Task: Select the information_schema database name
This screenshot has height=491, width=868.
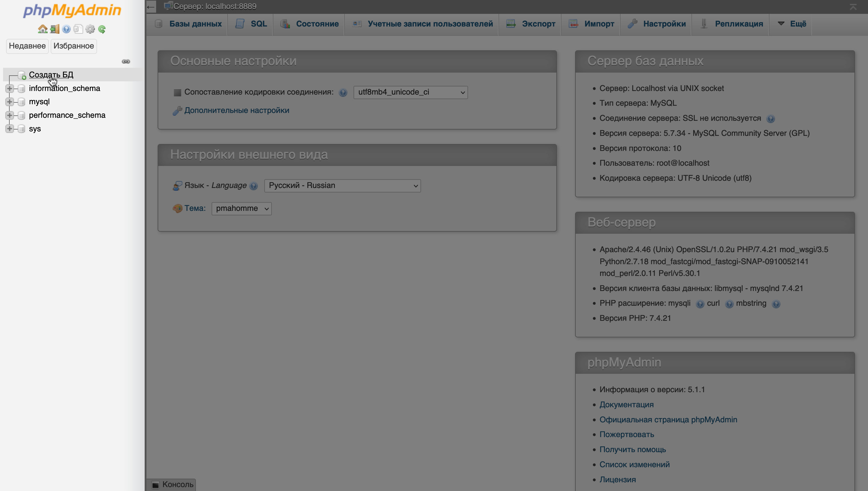Action: pos(64,89)
